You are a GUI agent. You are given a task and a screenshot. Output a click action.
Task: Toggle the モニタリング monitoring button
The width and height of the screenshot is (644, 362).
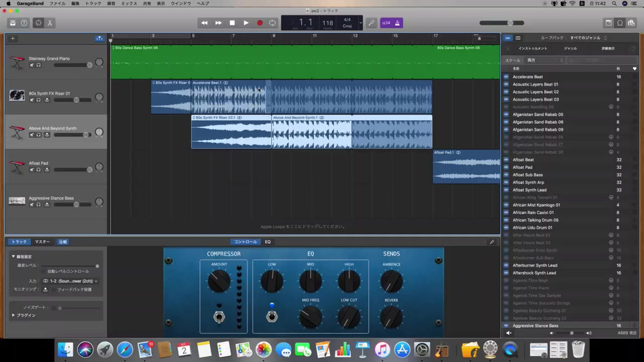tap(46, 290)
